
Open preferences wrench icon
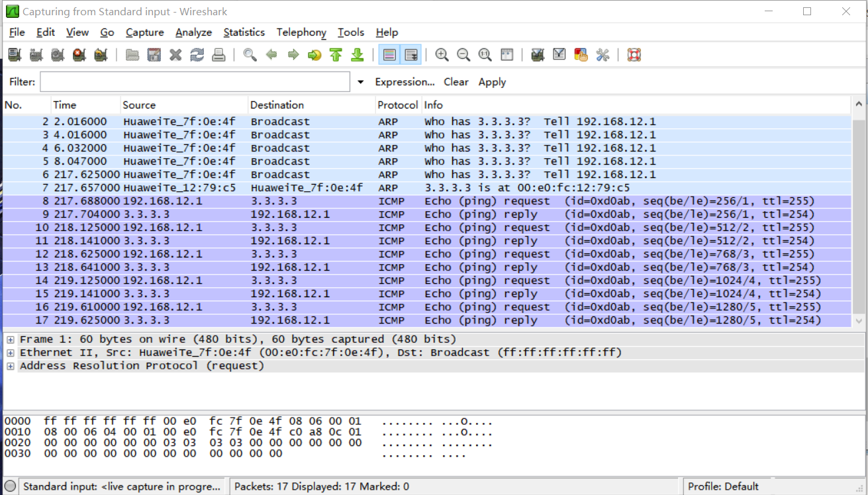pyautogui.click(x=603, y=55)
